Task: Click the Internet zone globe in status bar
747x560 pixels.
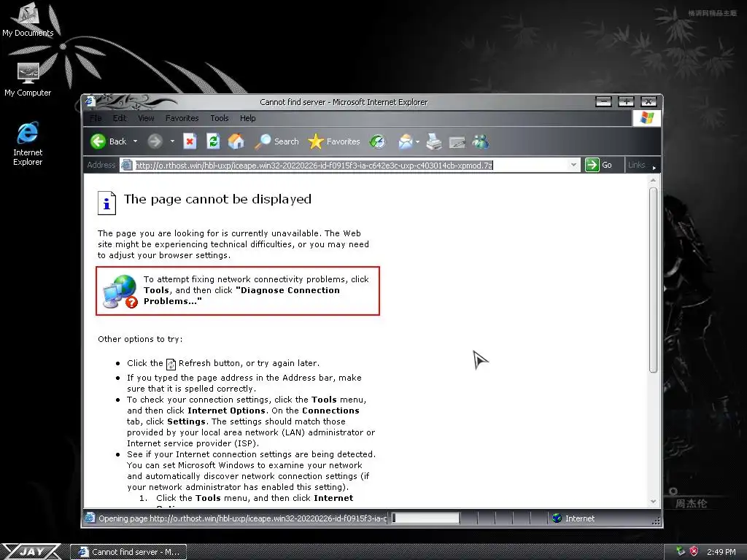Action: (x=557, y=518)
